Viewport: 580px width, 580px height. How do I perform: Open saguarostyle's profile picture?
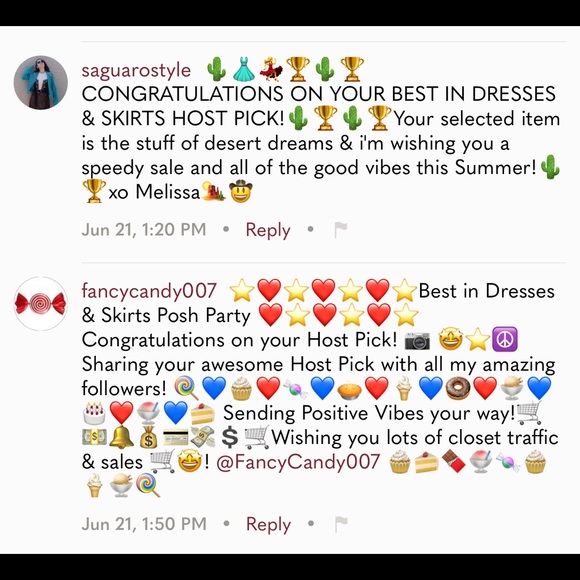(41, 82)
